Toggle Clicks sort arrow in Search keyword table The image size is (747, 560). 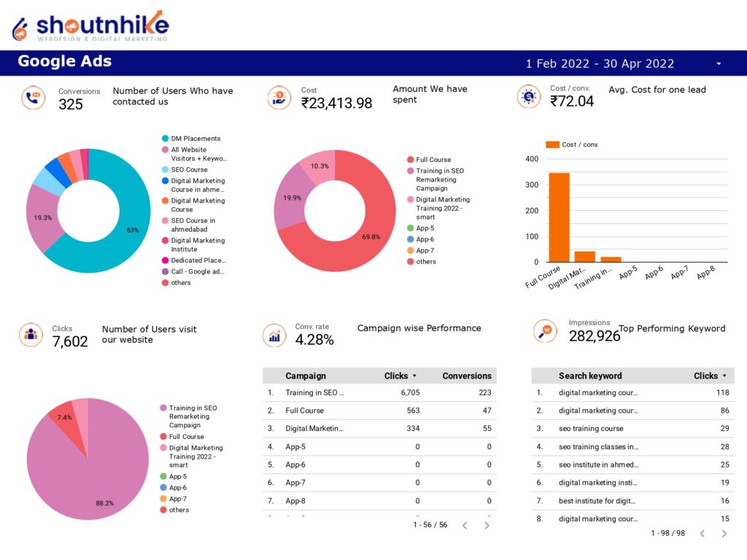(724, 376)
